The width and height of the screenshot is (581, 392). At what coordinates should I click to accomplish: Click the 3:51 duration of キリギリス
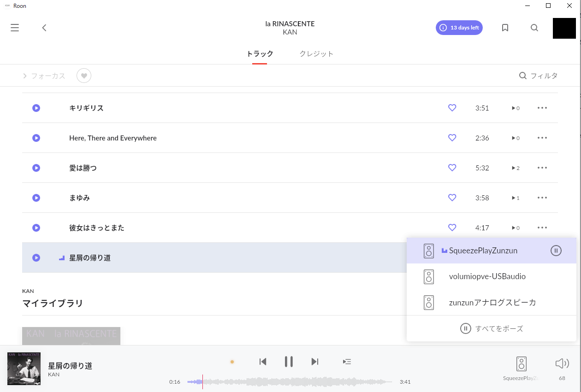pyautogui.click(x=482, y=108)
